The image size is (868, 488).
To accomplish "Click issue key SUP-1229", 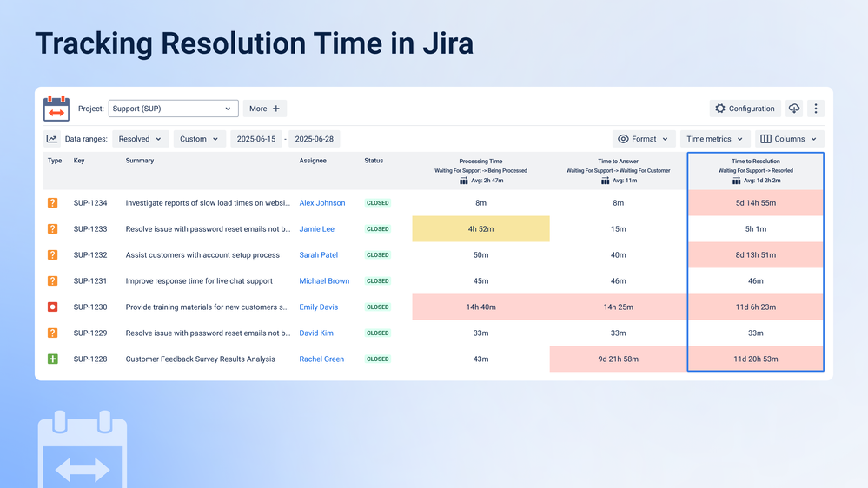I will point(90,333).
